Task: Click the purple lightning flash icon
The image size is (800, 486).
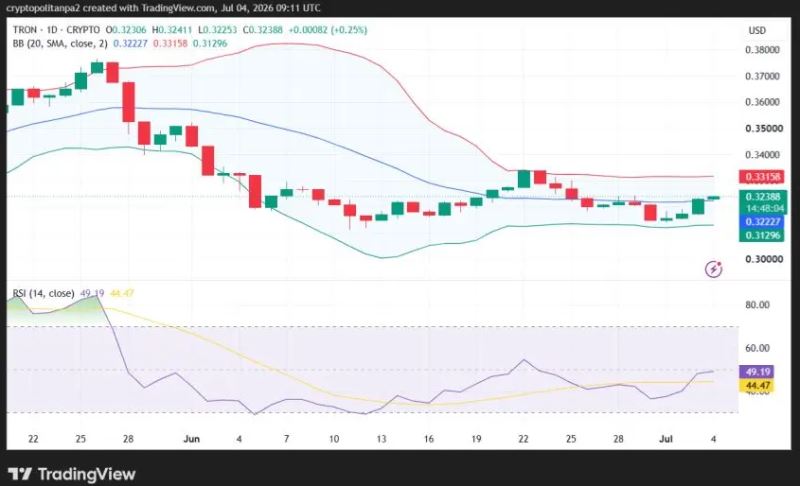Action: 713,269
